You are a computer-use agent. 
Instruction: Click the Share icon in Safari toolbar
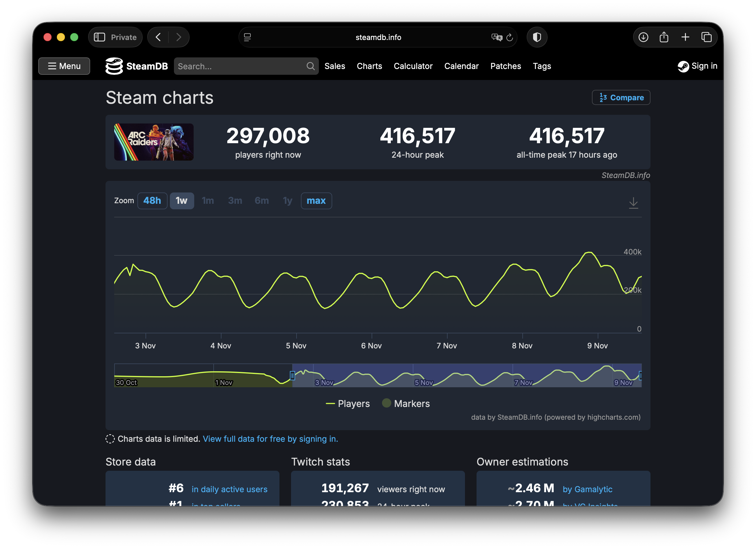(x=664, y=37)
